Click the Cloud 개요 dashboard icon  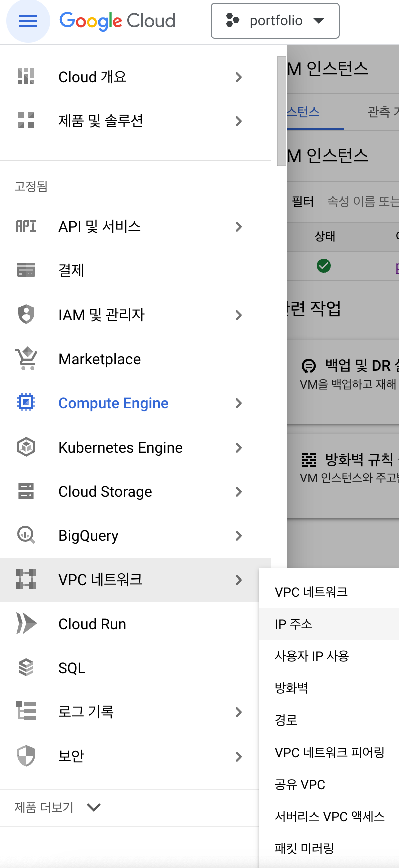26,77
